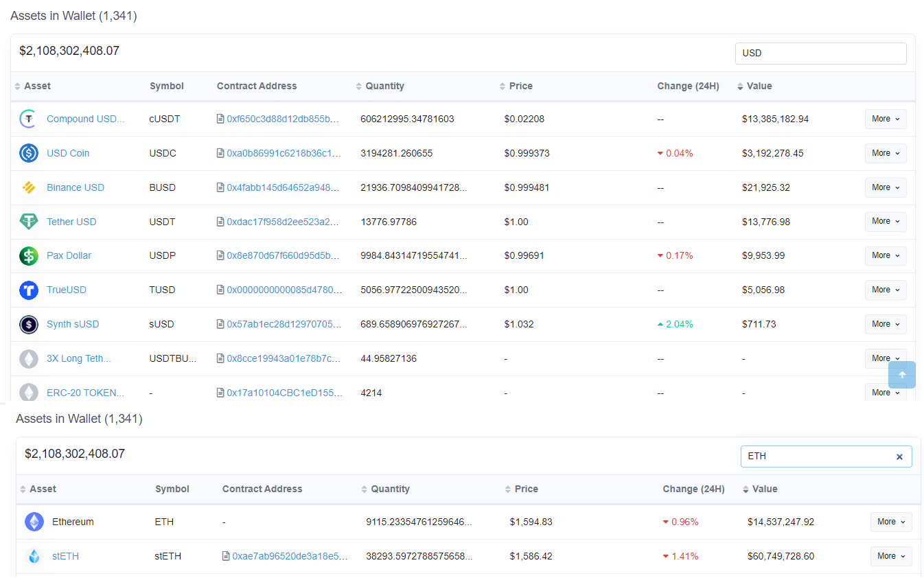Open More dropdown for USD Coin row
This screenshot has width=924, height=578.
click(886, 153)
